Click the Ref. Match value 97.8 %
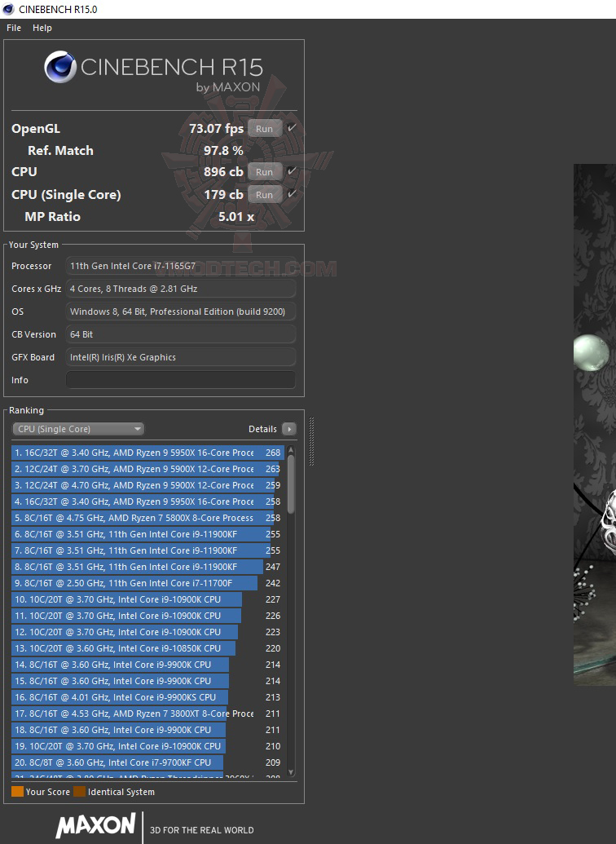The height and width of the screenshot is (844, 616). point(223,151)
